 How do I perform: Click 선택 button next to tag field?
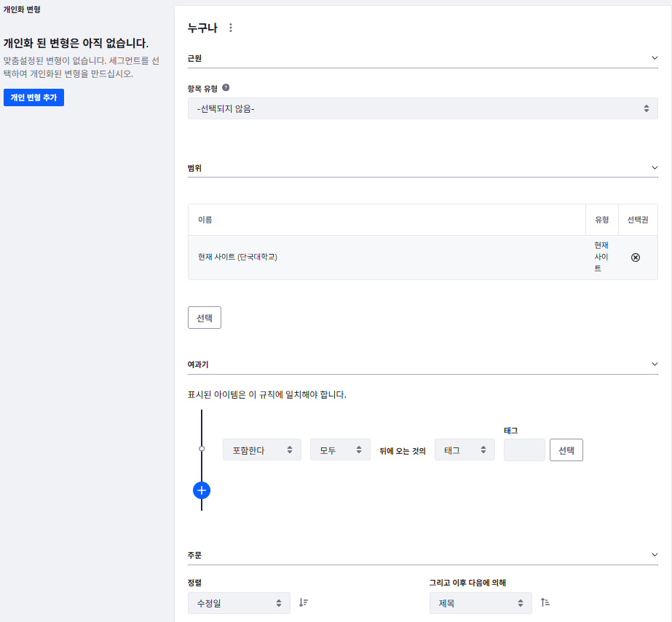click(x=566, y=450)
